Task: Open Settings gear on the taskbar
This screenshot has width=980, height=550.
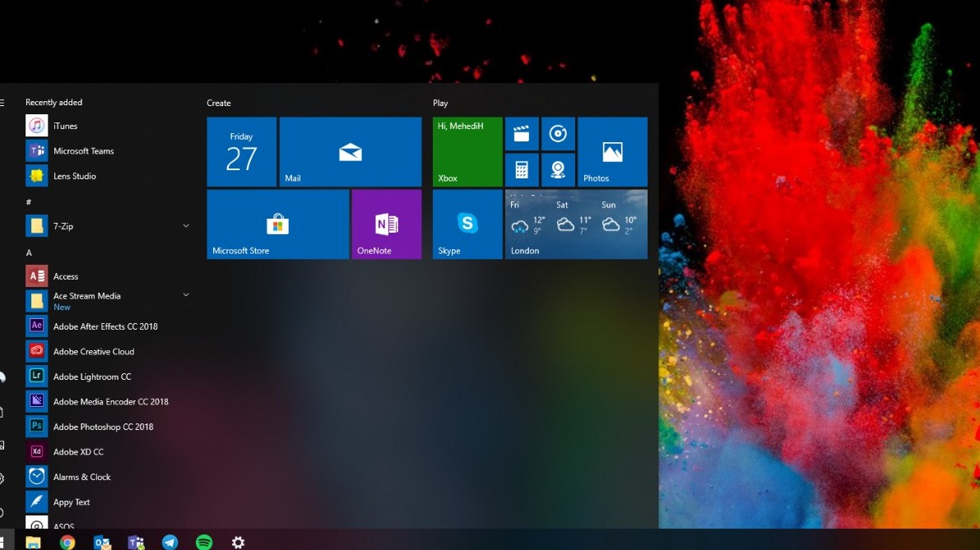Action: click(238, 542)
